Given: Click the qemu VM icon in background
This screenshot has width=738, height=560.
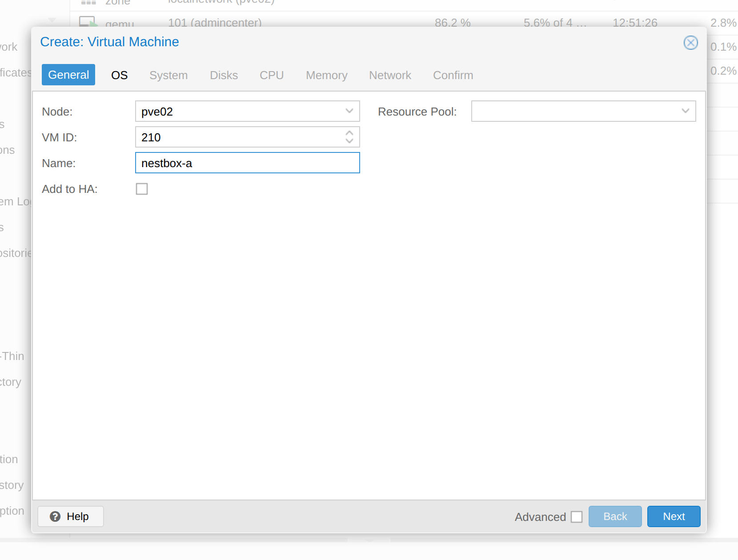Looking at the screenshot, I should [x=88, y=21].
